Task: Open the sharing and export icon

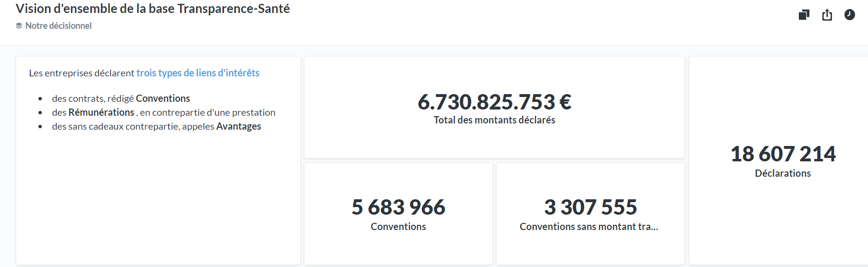Action: pos(827,15)
